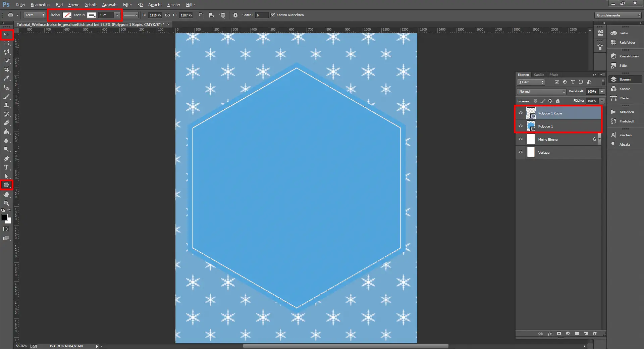Image resolution: width=644 pixels, height=349 pixels.
Task: Select the Zoom tool
Action: [x=6, y=203]
